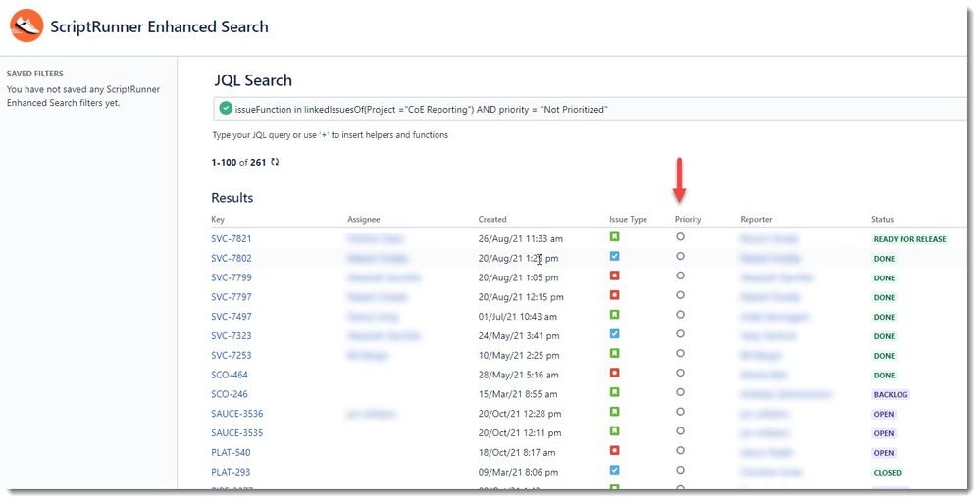Click the ScriptRunner Enhanced Search title
Viewport: 980px width, 502px height.
(x=159, y=26)
